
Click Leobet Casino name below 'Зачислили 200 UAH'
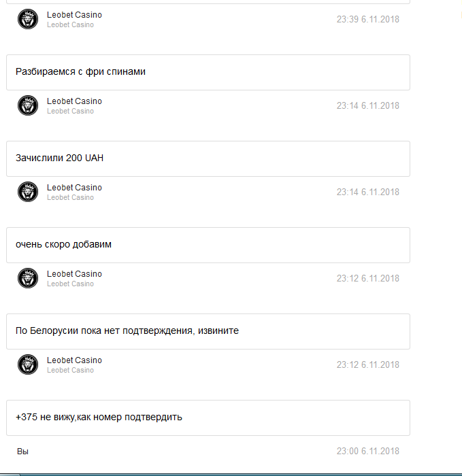tap(74, 188)
